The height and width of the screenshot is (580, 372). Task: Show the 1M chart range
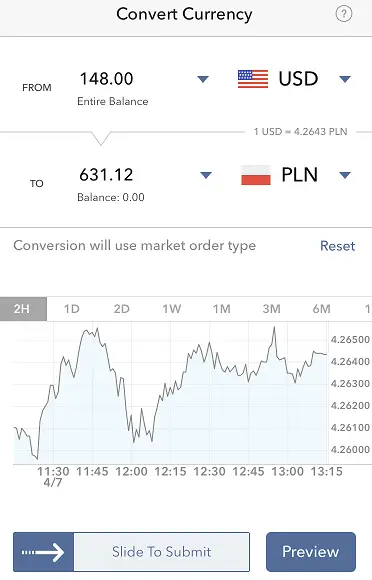pos(221,309)
